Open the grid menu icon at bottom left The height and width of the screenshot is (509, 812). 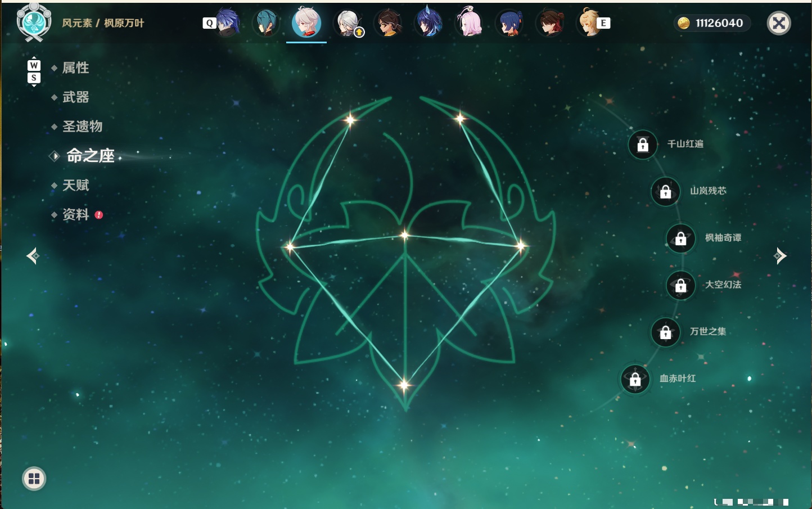tap(34, 479)
